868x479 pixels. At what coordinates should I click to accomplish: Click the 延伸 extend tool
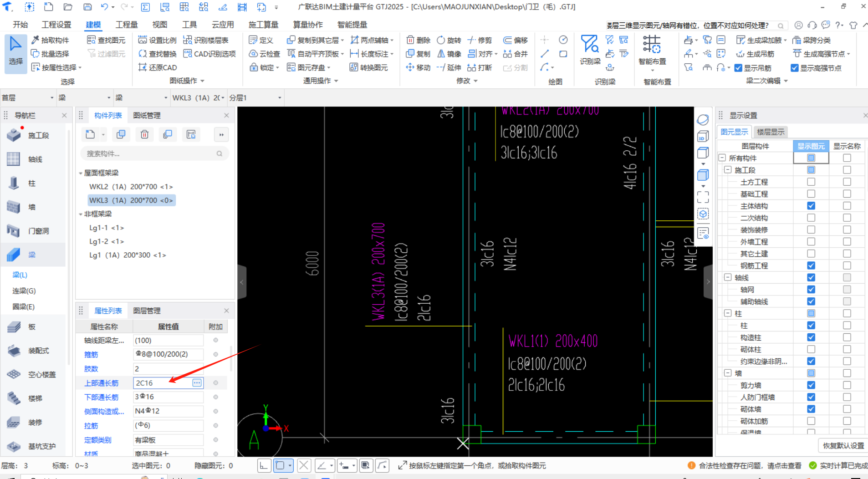449,67
